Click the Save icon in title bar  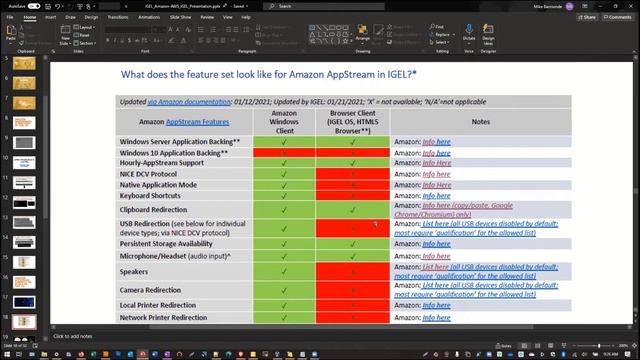point(48,6)
